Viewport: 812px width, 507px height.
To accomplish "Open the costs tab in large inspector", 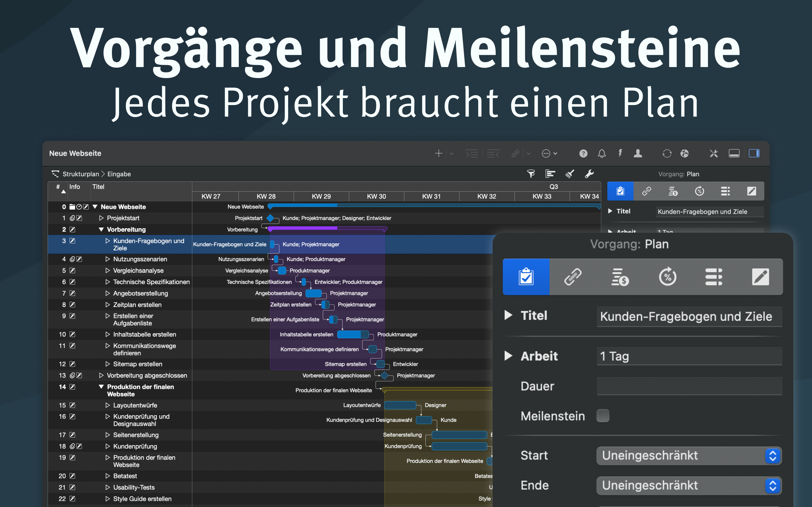I will [x=620, y=277].
